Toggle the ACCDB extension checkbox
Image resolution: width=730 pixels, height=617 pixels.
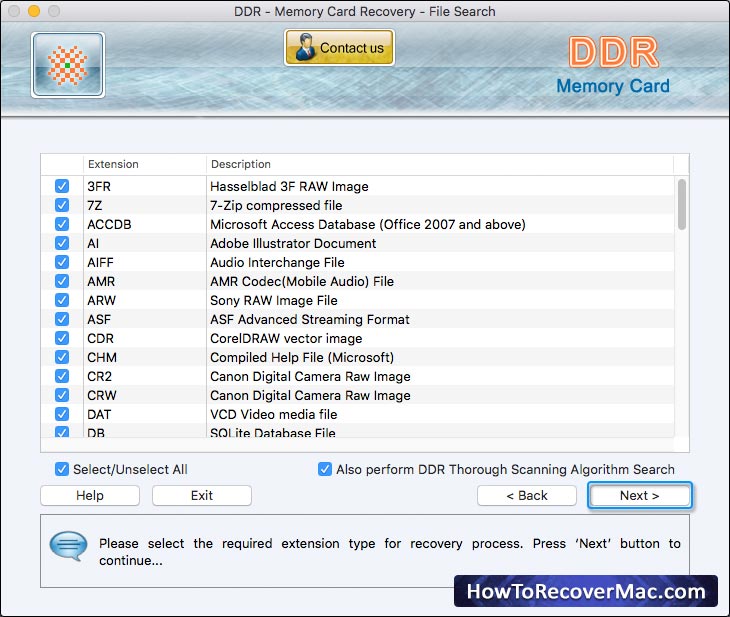(62, 224)
